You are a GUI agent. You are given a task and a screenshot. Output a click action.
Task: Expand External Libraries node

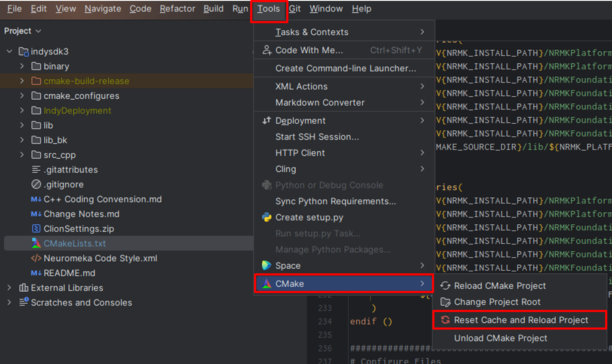[x=9, y=288]
